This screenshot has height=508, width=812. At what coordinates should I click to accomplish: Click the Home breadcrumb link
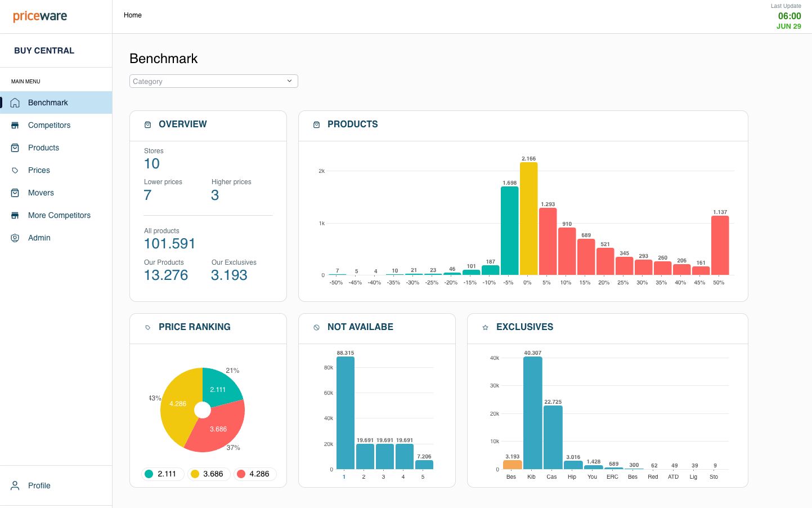pyautogui.click(x=133, y=15)
